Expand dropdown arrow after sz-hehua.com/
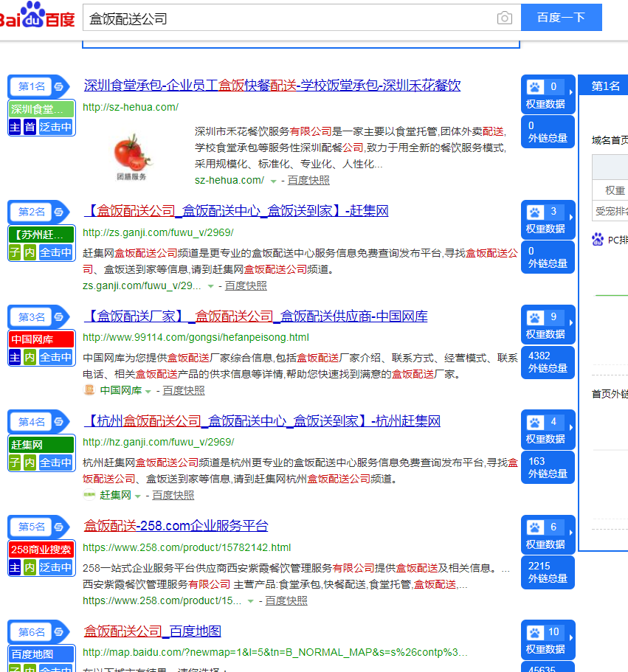 click(x=274, y=181)
